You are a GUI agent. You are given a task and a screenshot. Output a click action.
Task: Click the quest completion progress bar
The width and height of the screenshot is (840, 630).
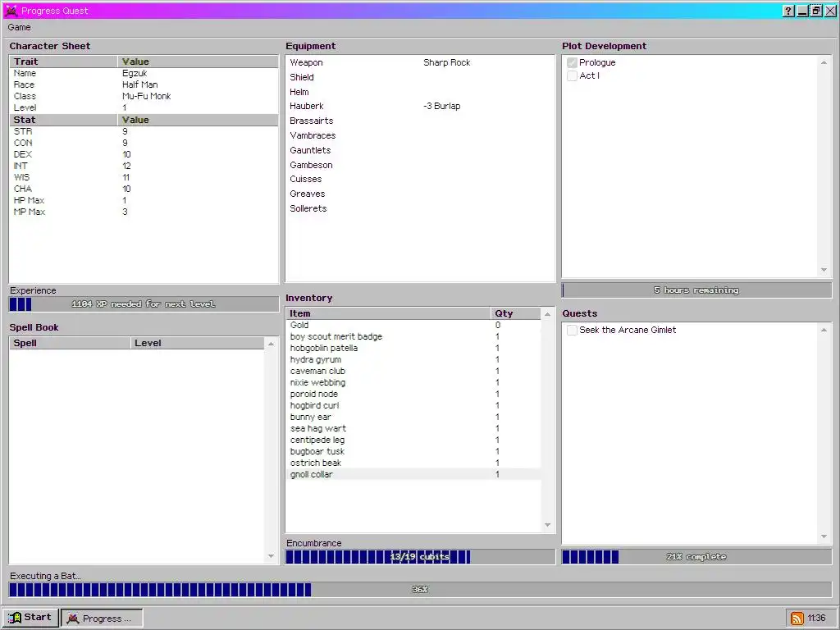coord(697,557)
